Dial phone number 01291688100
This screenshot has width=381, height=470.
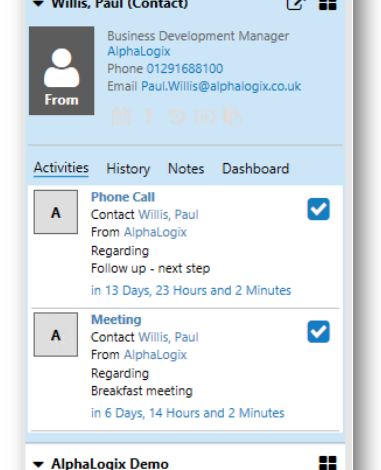(185, 69)
